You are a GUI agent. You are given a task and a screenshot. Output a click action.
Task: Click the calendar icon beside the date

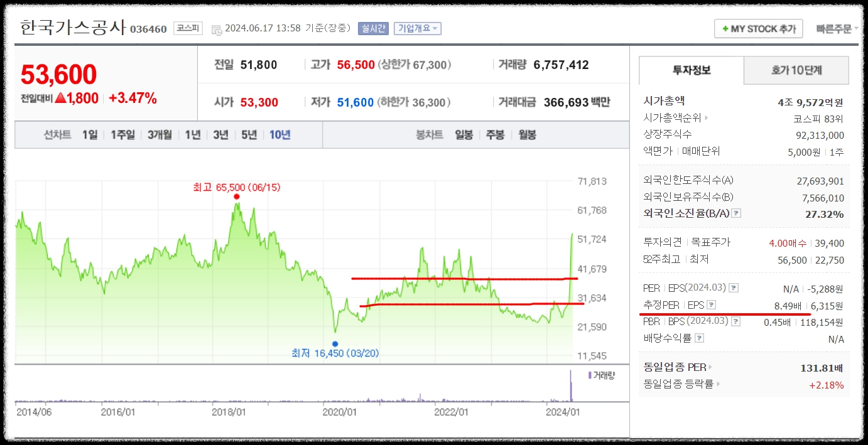[x=217, y=29]
